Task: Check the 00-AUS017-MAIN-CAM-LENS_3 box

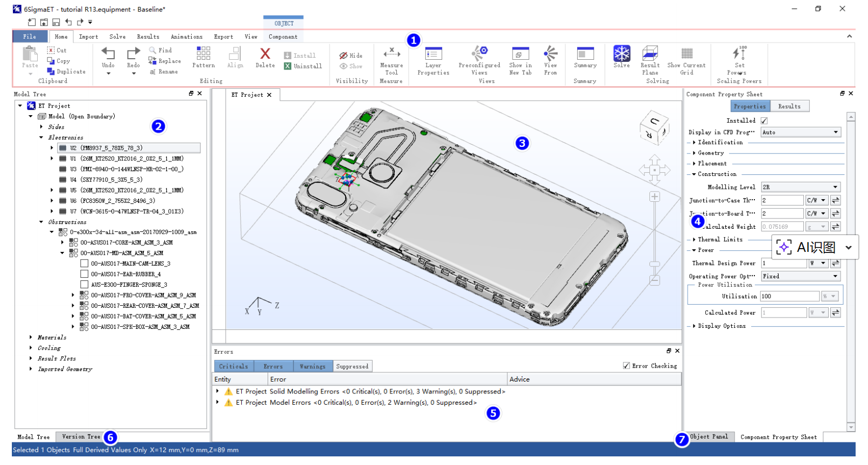Action: [85, 264]
